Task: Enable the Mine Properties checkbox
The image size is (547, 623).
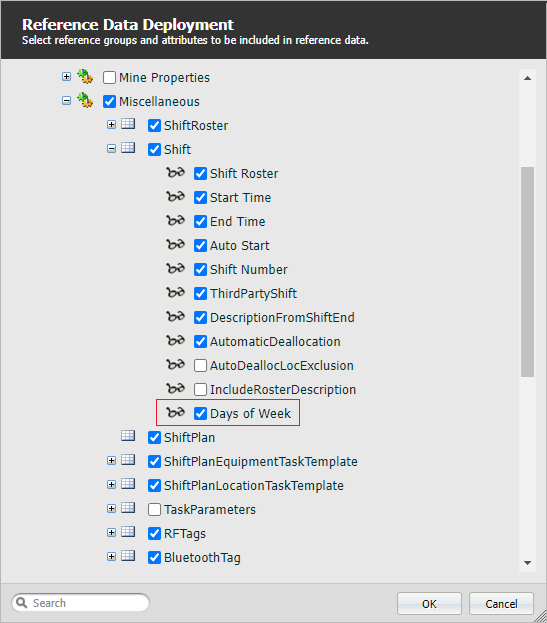Action: pyautogui.click(x=109, y=77)
